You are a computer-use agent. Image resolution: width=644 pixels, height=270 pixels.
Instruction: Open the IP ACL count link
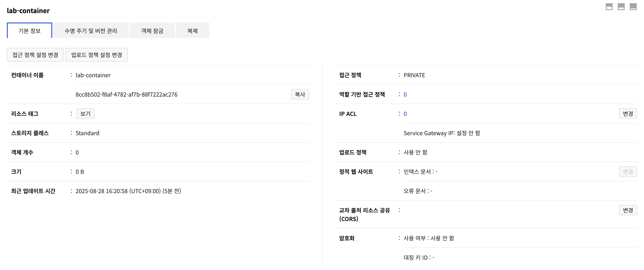tap(405, 114)
